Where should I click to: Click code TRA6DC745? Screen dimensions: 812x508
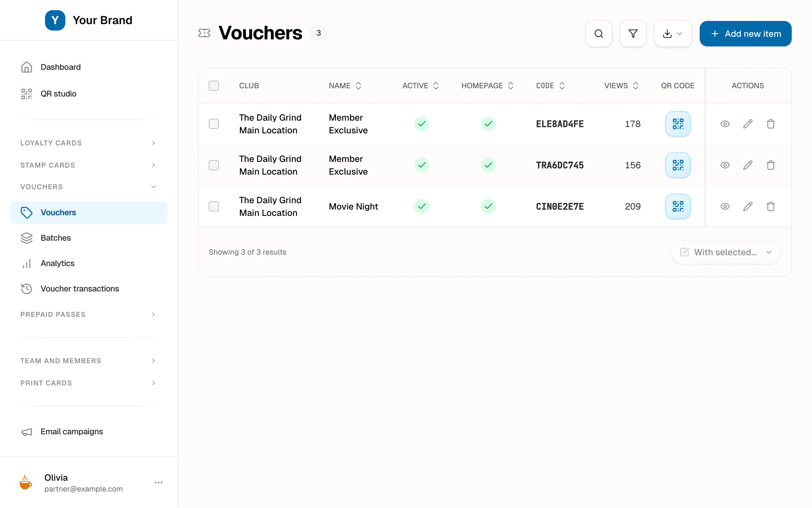tap(560, 165)
